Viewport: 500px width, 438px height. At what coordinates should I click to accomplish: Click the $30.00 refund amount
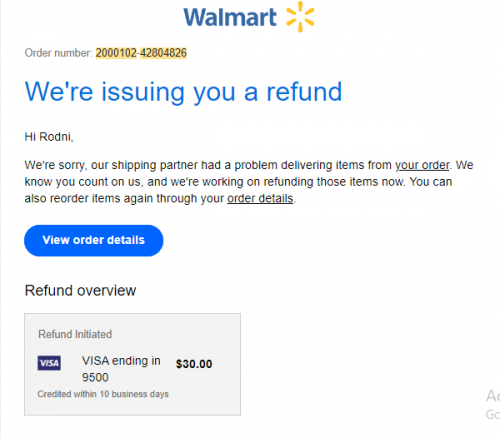pos(194,364)
